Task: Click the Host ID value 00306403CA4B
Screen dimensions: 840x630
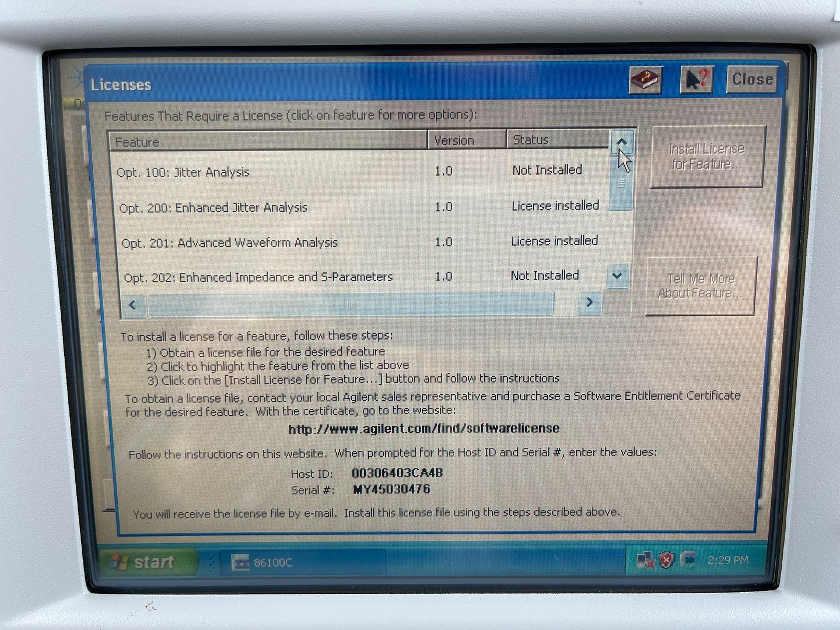Action: click(x=397, y=473)
